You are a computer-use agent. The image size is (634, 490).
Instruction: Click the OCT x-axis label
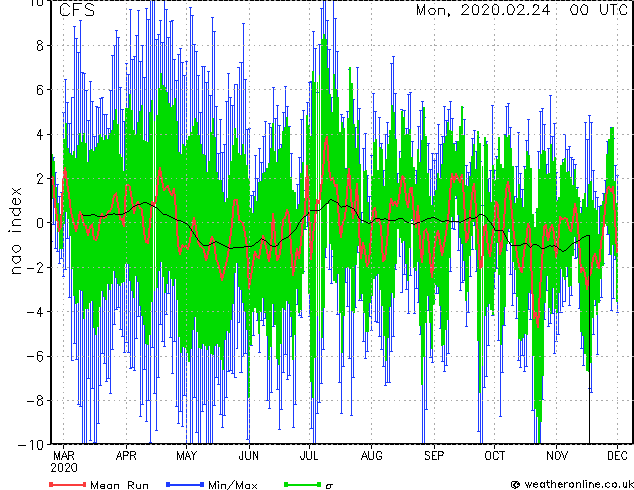(495, 456)
